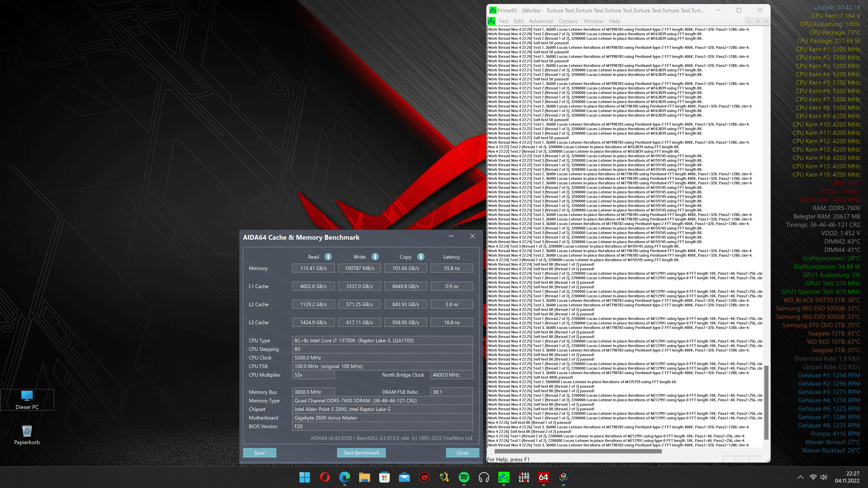Select the Dieser PC desktop icon
Viewport: 868px width, 488px height.
(27, 399)
